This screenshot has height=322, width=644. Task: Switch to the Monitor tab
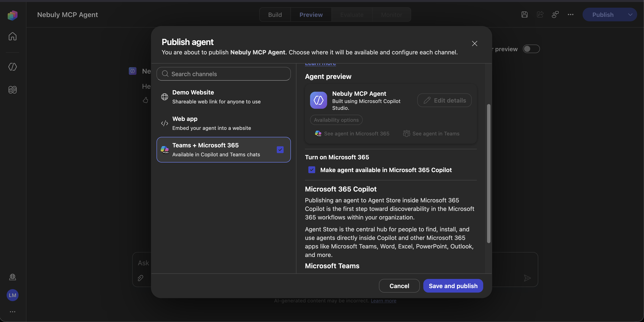click(392, 15)
